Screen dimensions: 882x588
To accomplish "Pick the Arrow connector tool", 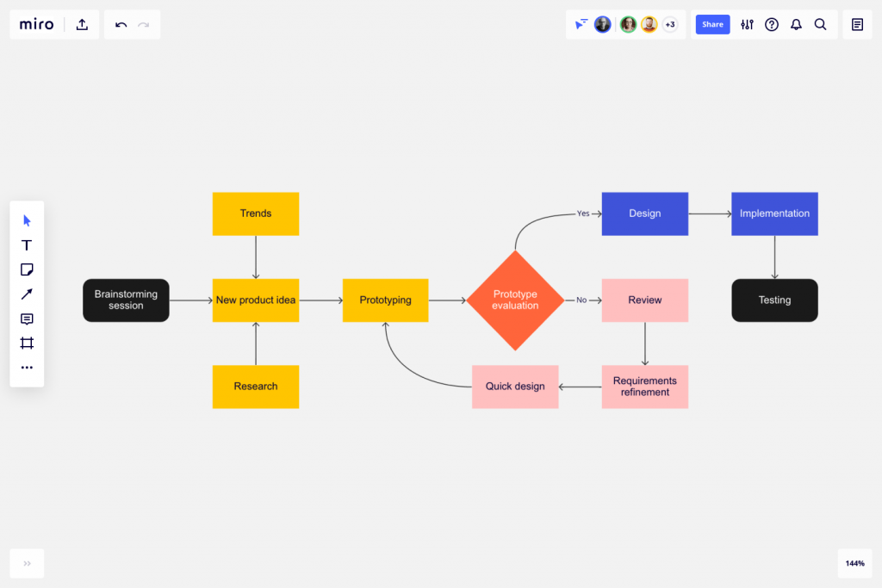I will [27, 294].
